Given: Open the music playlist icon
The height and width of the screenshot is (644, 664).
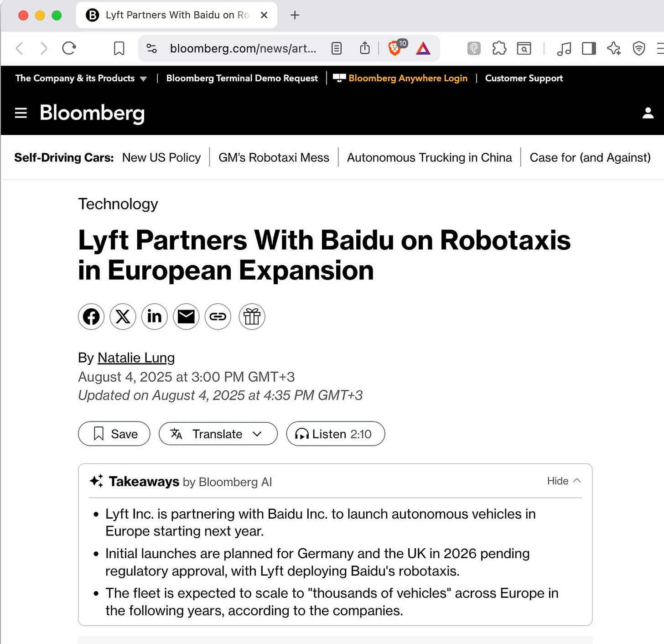Looking at the screenshot, I should (x=564, y=48).
